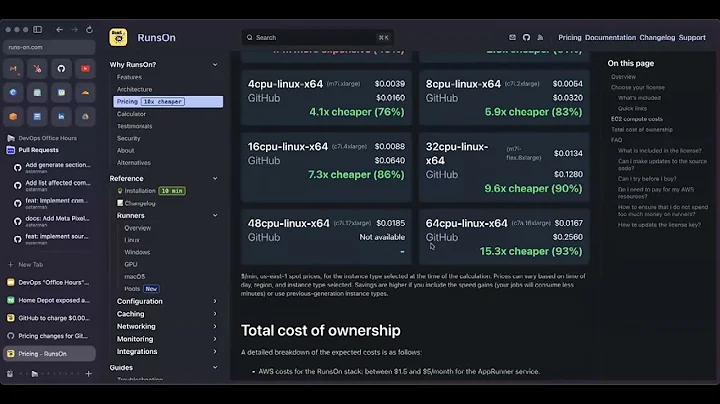Open the pinned shortcut right of Gmail
The width and height of the screenshot is (720, 404).
click(x=37, y=69)
